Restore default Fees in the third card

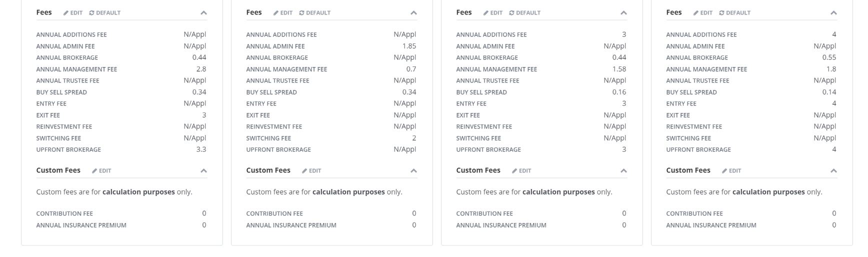click(x=525, y=13)
